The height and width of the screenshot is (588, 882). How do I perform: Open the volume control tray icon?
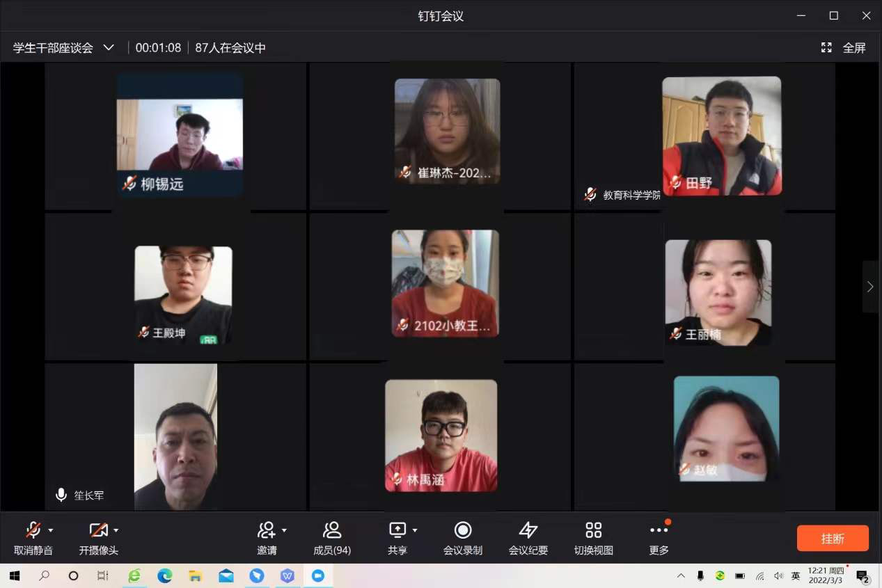778,575
